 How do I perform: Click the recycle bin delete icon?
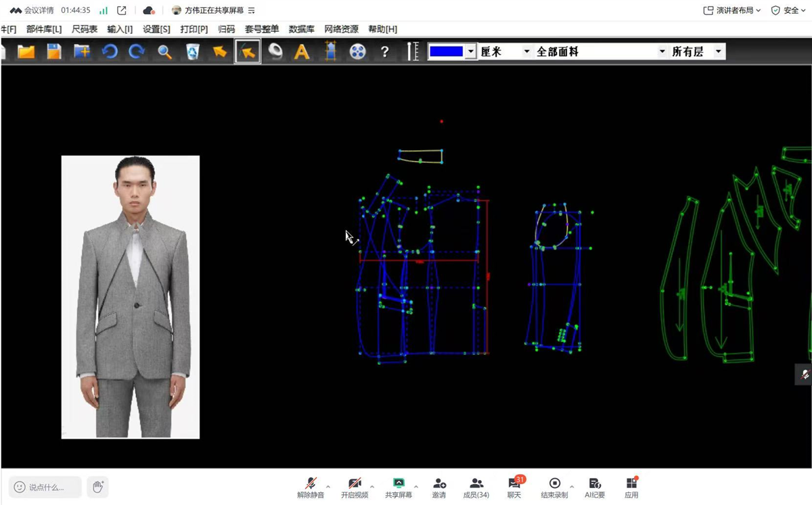192,51
